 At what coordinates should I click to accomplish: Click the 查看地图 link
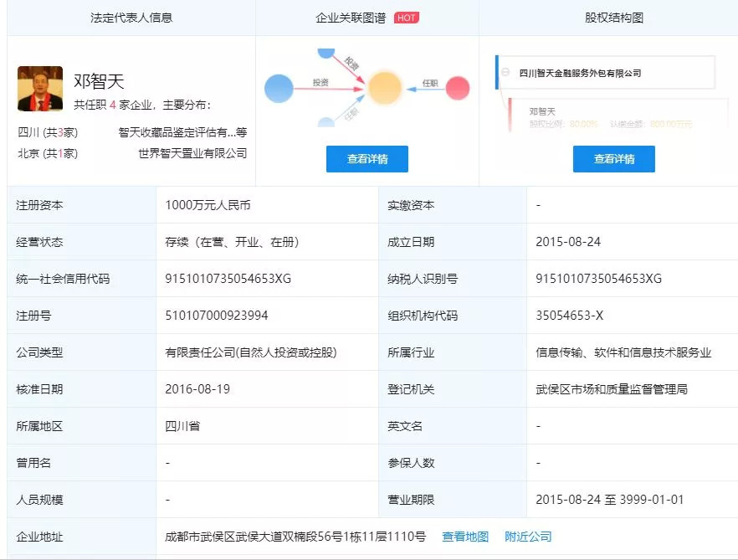point(465,537)
